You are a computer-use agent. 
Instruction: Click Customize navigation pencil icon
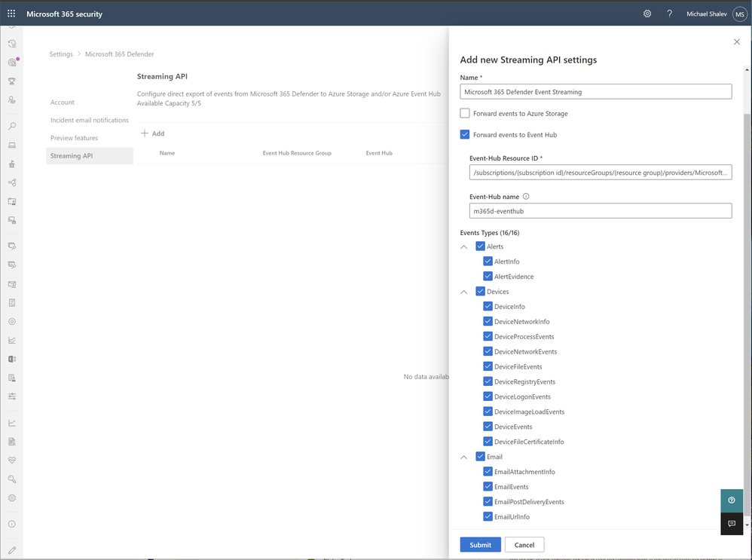tap(12, 550)
